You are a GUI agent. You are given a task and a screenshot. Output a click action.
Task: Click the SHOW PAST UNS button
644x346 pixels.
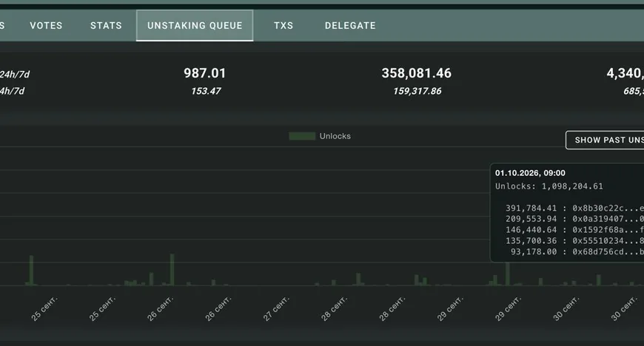[x=605, y=140]
